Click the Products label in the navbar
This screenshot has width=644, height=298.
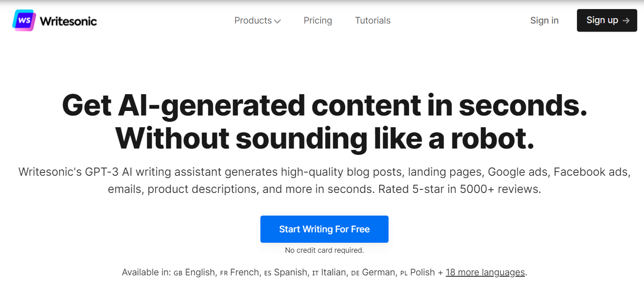[x=252, y=20]
